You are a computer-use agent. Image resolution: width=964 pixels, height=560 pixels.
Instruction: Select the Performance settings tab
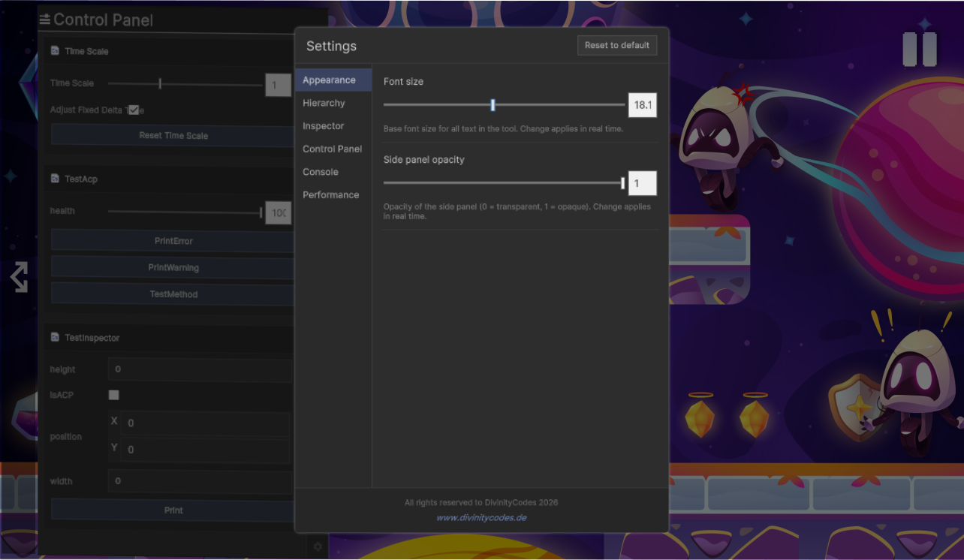(330, 195)
